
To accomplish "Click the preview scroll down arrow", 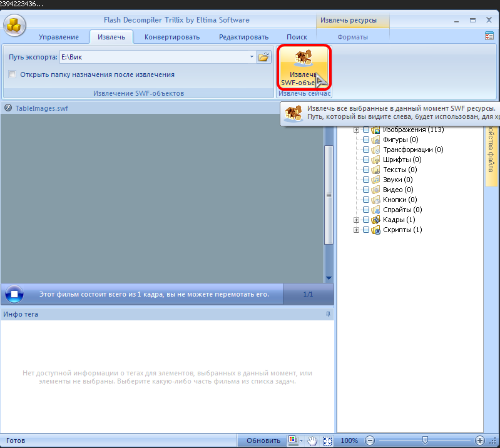I will click(329, 278).
